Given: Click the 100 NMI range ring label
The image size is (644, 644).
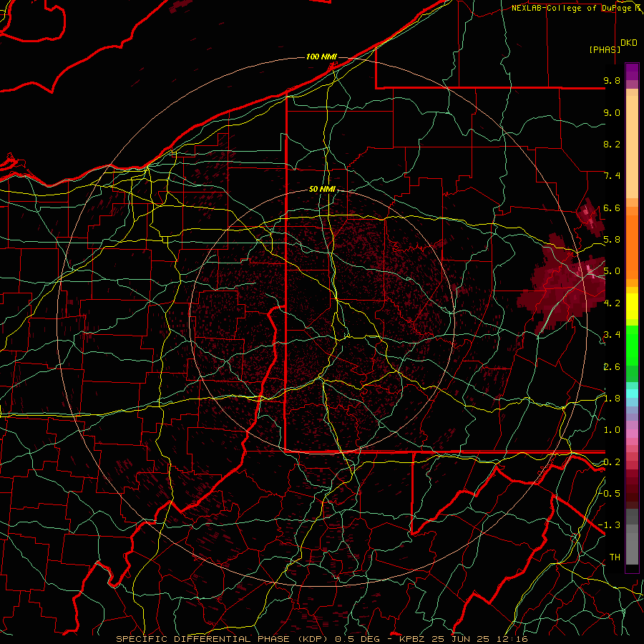Looking at the screenshot, I should pos(321,57).
